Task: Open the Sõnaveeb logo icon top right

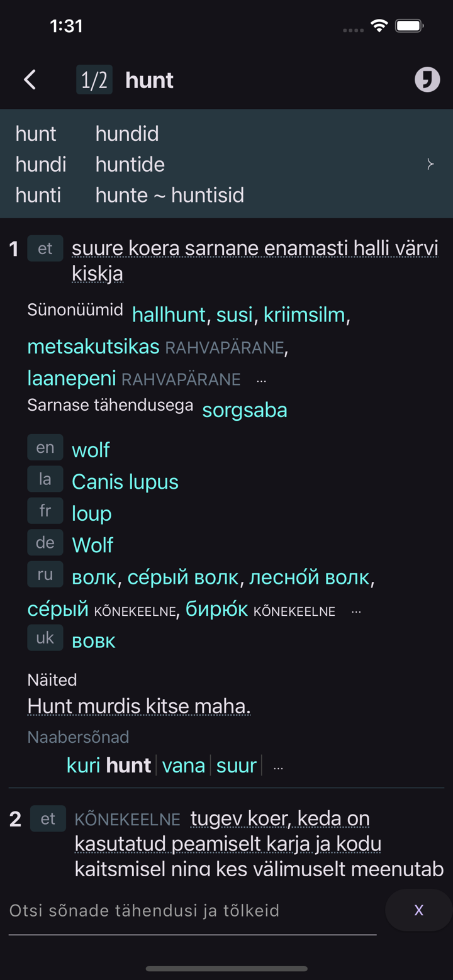Action: (427, 79)
